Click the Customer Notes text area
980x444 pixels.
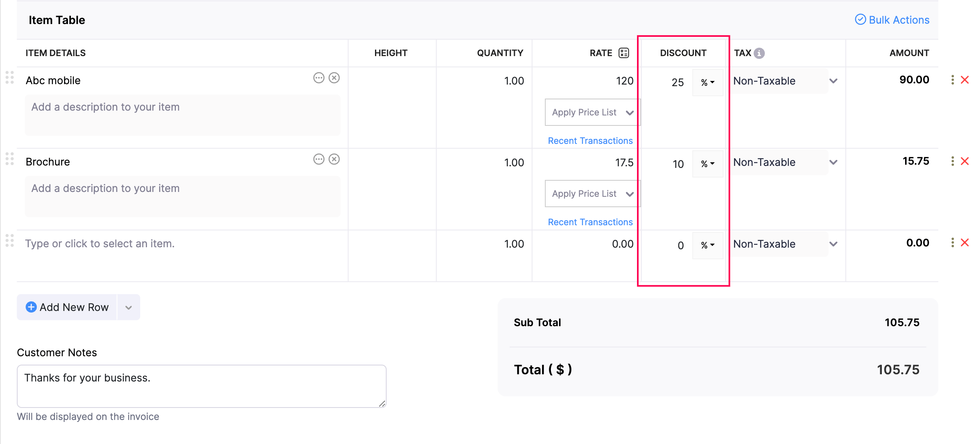[x=201, y=385]
